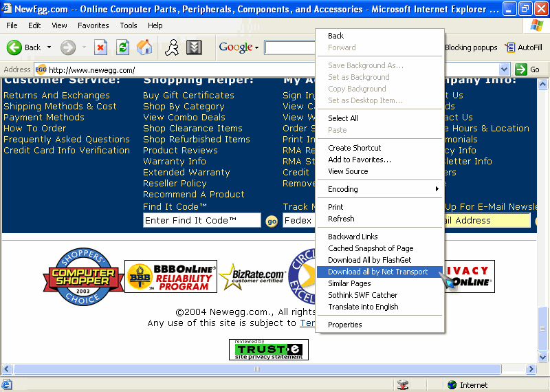Choose Refresh in the context menu
Screen dimensions: 550x392
click(381, 219)
